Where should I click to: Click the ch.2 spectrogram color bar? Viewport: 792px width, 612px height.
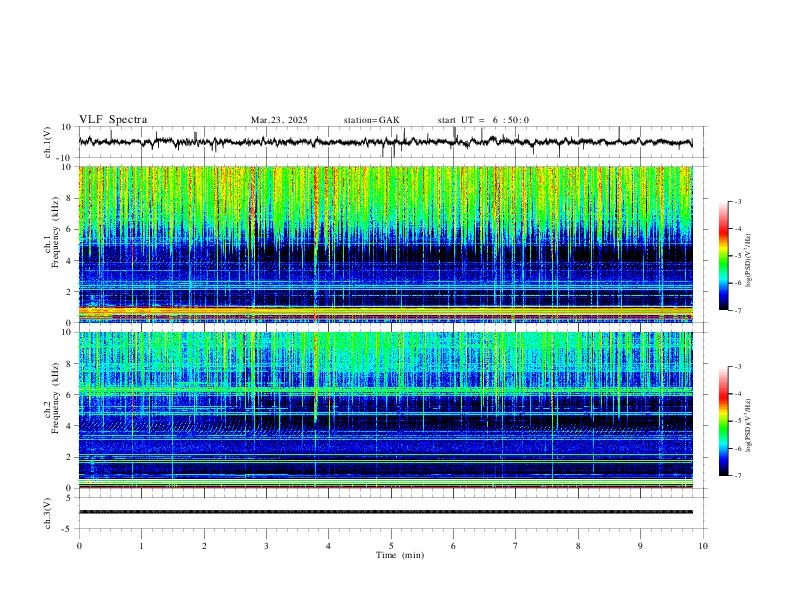[x=723, y=421]
